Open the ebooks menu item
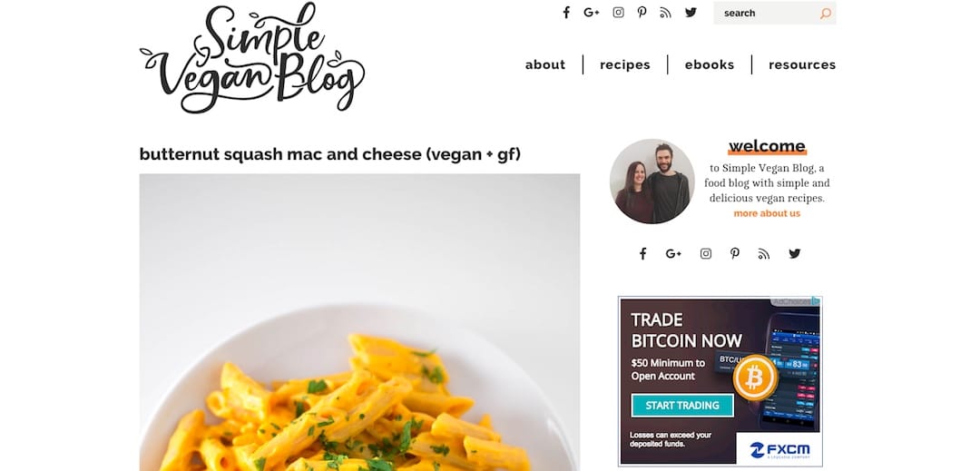This screenshot has height=471, width=980. (x=710, y=64)
